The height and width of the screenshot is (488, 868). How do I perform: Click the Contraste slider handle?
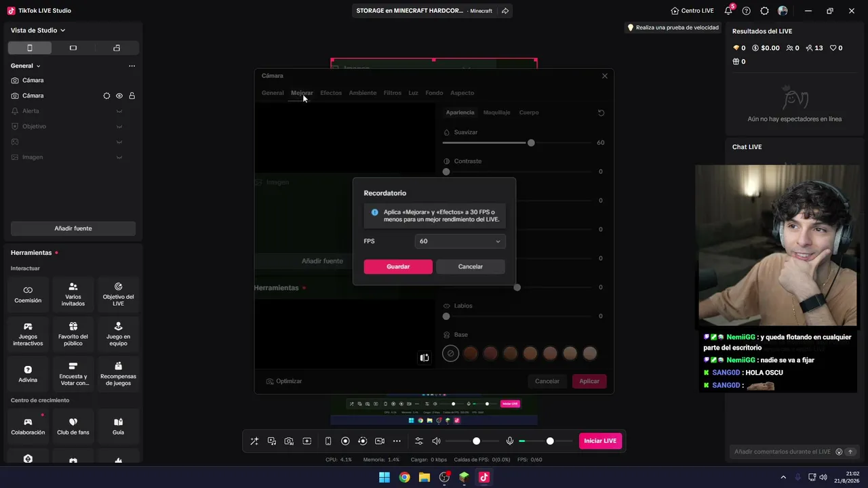tap(446, 171)
